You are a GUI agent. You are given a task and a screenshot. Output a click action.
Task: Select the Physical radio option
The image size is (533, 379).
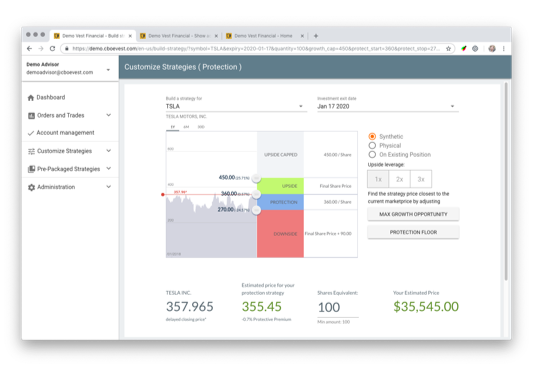(x=372, y=145)
